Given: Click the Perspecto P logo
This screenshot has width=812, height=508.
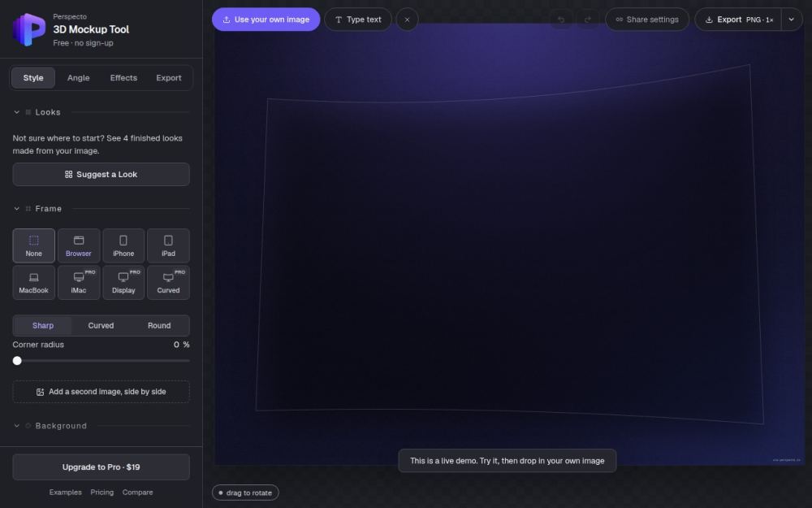Looking at the screenshot, I should click(29, 29).
